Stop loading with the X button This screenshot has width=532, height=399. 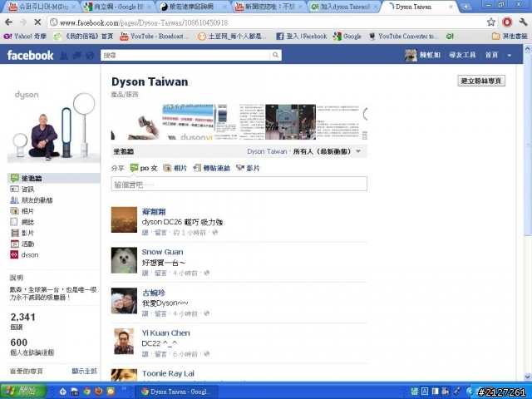(37, 22)
